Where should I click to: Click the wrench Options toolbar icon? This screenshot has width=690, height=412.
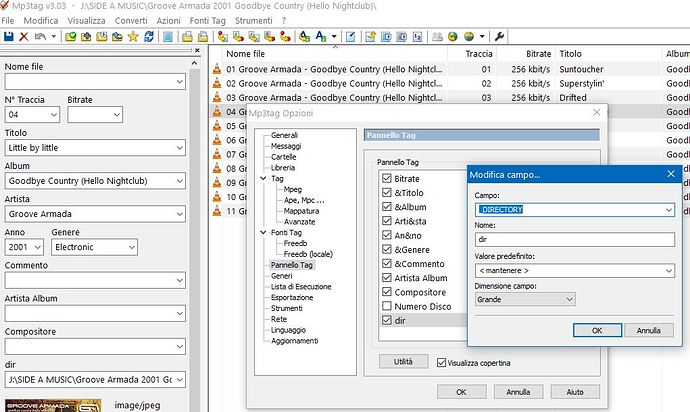tap(499, 37)
